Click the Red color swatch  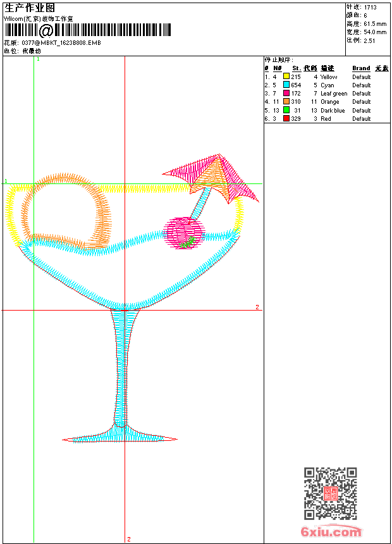coord(286,118)
